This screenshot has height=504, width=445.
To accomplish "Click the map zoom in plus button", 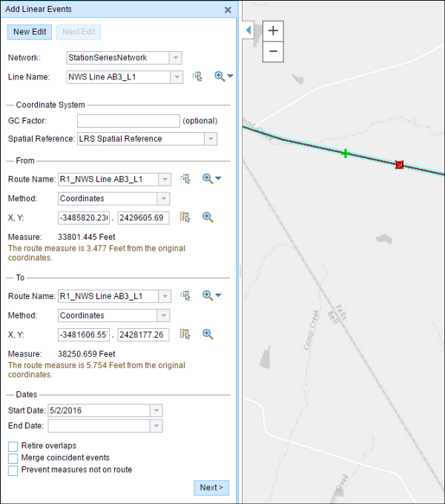I will (x=273, y=30).
